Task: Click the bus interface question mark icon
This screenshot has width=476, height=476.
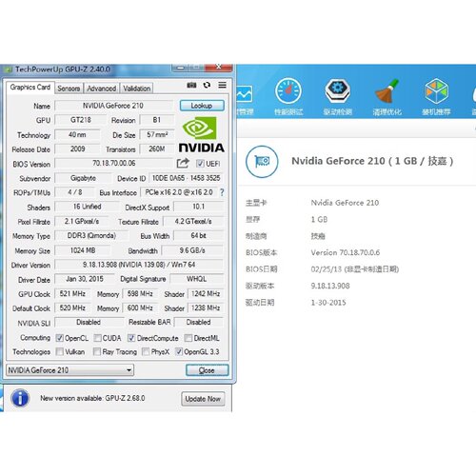Action: pos(222,192)
